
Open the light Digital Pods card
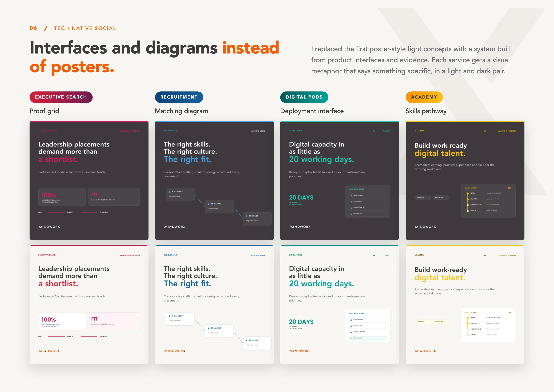pos(340,305)
